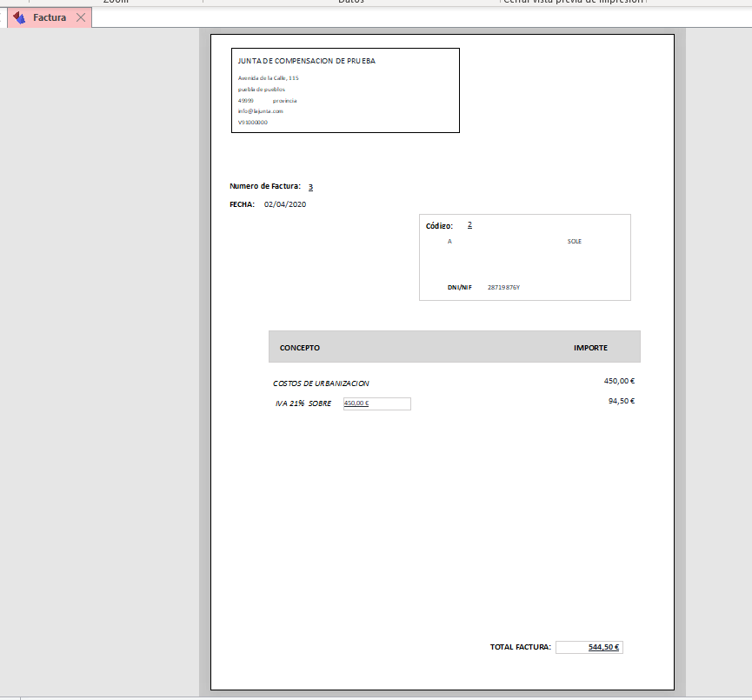752x700 pixels.
Task: Click the IVA amount 94,50 €
Action: coord(621,401)
